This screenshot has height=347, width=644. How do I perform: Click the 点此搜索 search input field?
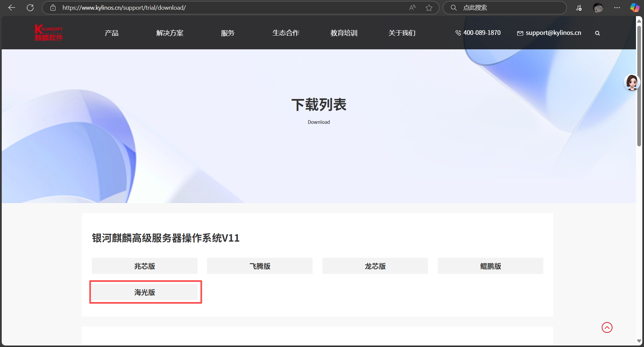(503, 7)
